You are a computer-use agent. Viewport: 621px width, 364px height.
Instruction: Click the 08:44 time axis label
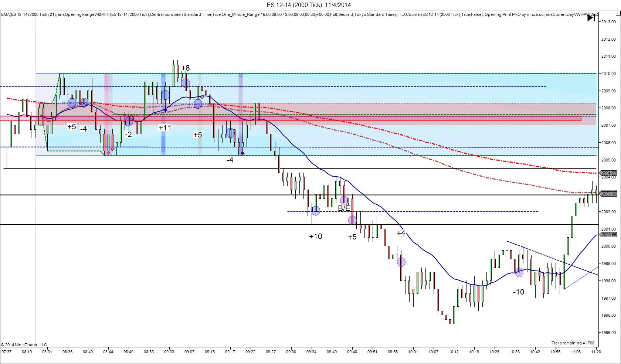[108, 352]
